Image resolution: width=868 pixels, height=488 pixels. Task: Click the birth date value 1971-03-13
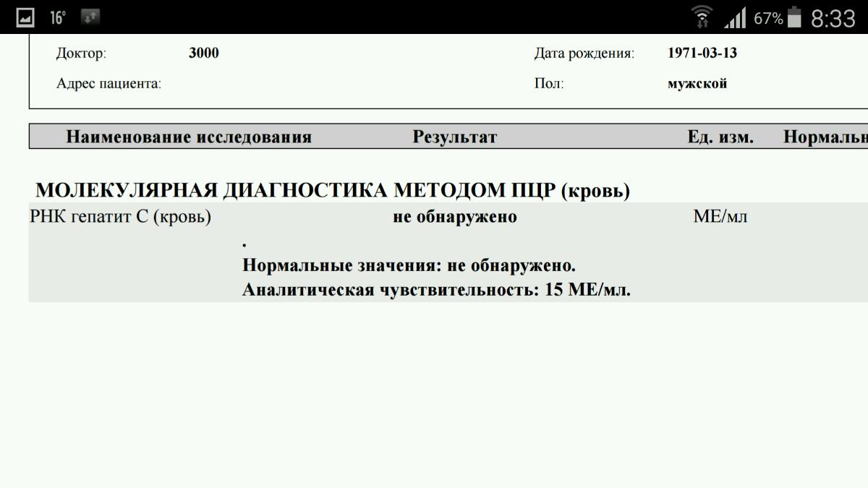702,53
